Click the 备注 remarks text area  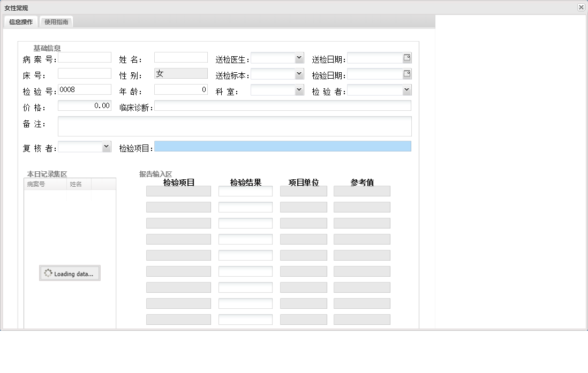tap(235, 126)
